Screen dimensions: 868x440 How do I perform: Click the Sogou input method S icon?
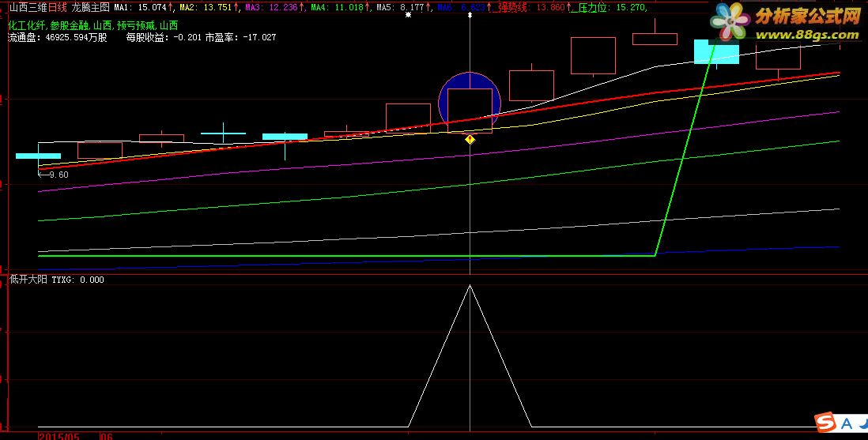coord(825,423)
